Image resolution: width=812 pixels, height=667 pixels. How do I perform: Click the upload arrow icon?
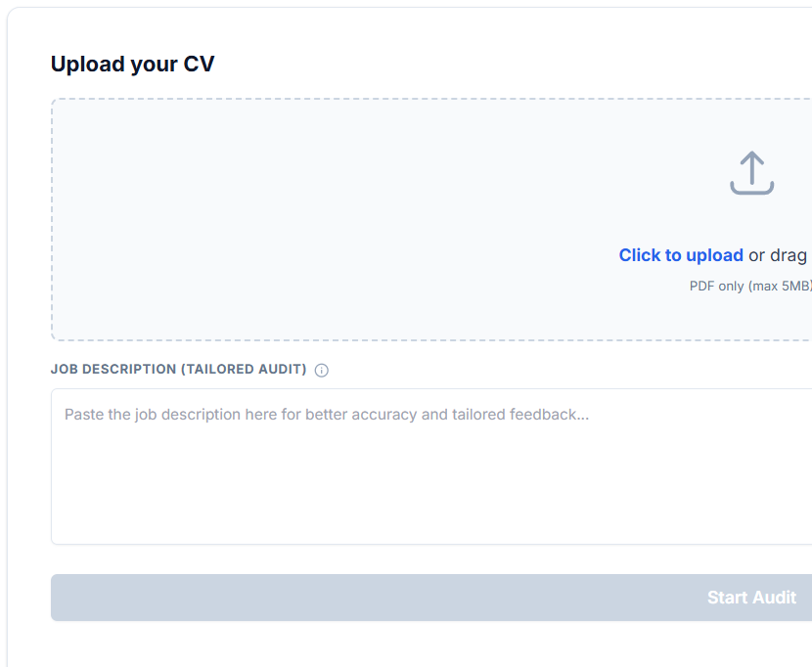coord(751,172)
